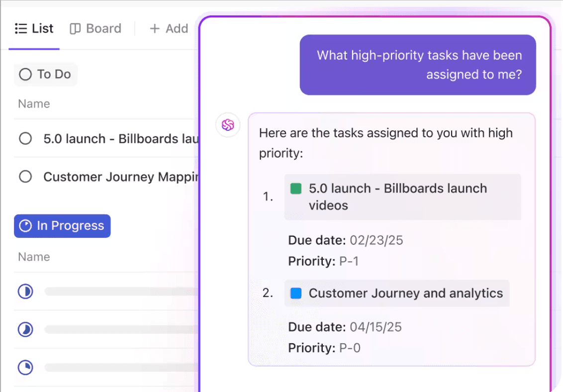This screenshot has width=563, height=392.
Task: Mark 5.0 launch - Billboards task circle complete
Action: 25,139
